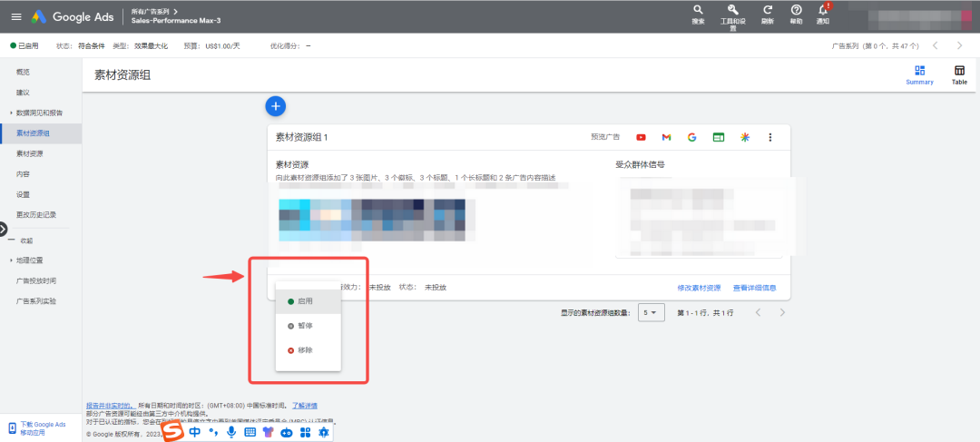
Task: Toggle Sogou Chinese/English mode (中)
Action: click(x=195, y=432)
